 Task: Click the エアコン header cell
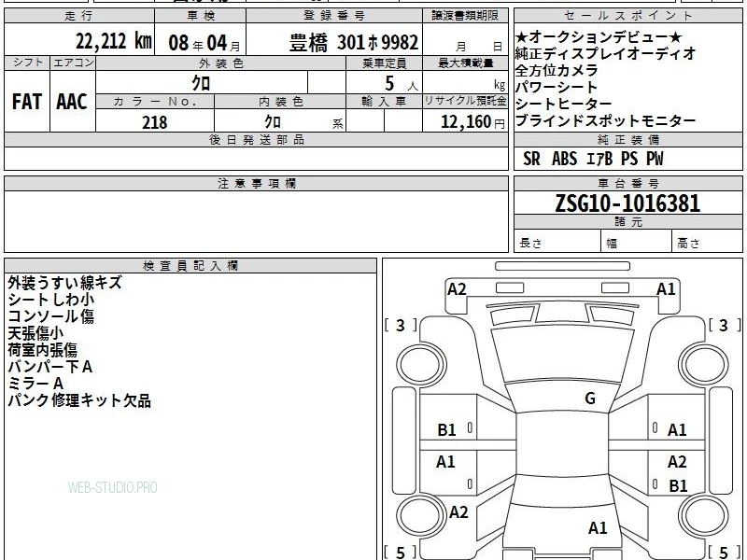73,63
